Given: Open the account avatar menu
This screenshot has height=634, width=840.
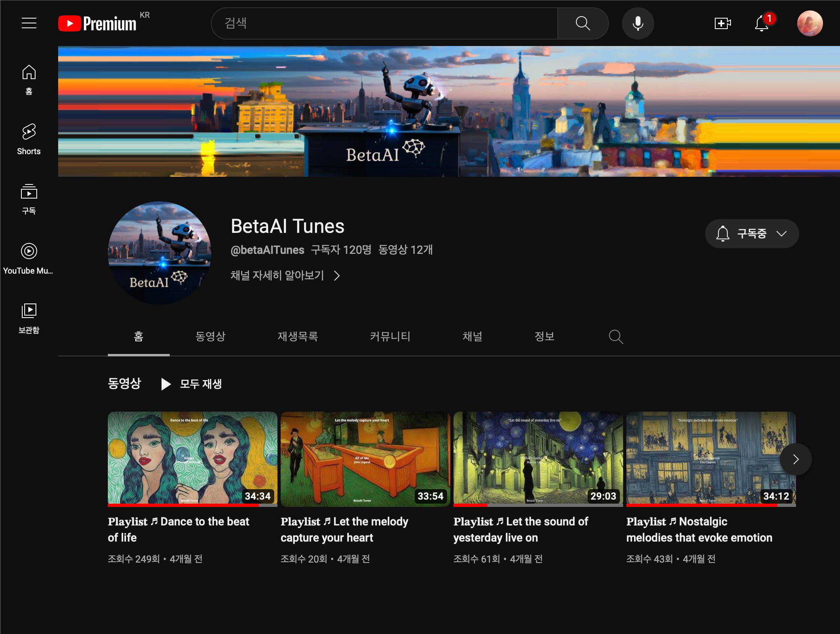Looking at the screenshot, I should [809, 23].
